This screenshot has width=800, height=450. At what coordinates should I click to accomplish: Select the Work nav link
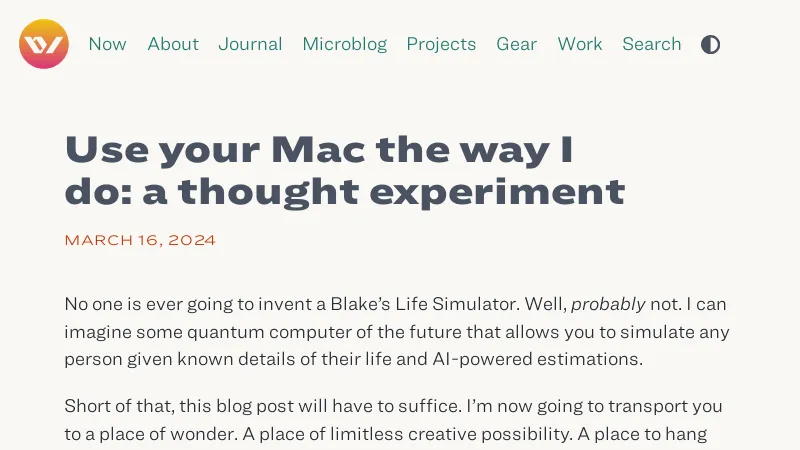pos(580,44)
